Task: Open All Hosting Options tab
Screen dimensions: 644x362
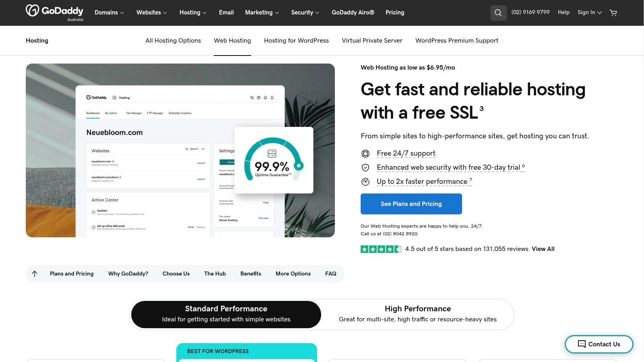Action: (173, 41)
